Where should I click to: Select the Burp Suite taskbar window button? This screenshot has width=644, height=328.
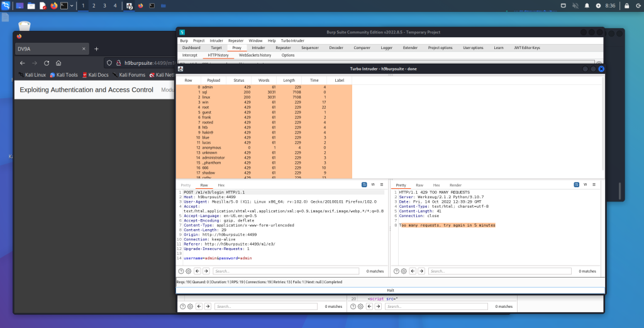(130, 6)
